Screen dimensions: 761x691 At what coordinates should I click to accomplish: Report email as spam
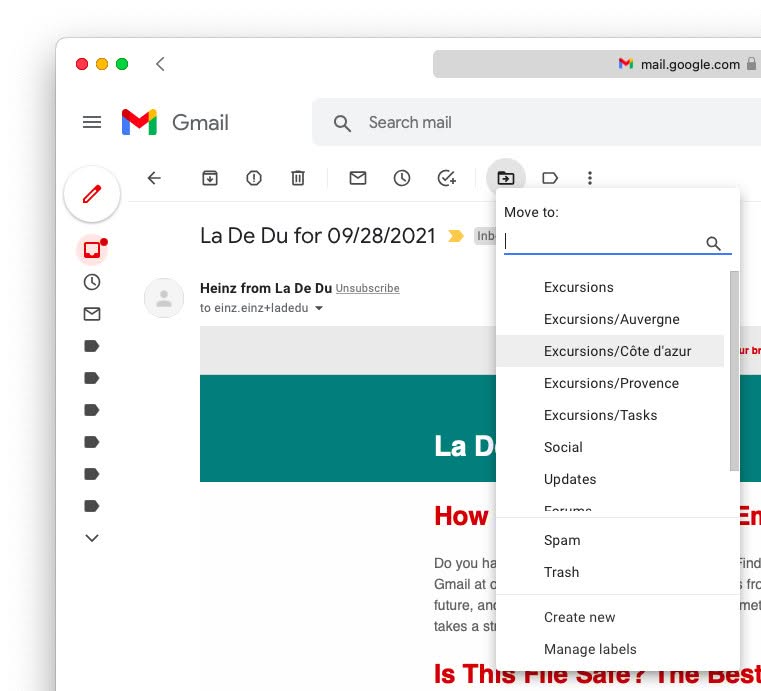[x=254, y=178]
